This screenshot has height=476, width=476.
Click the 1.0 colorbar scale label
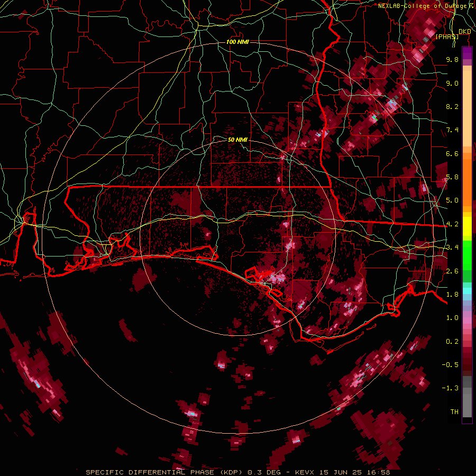[x=452, y=318]
